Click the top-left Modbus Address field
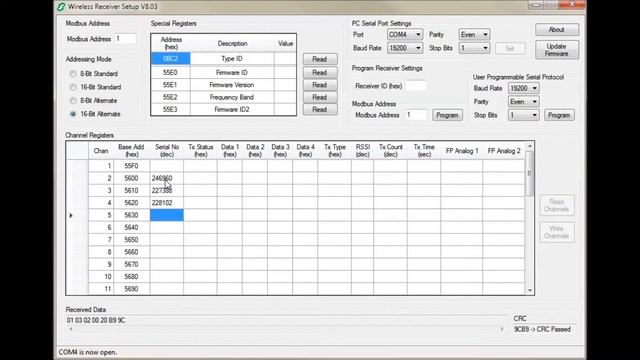640x360 pixels. tap(125, 39)
